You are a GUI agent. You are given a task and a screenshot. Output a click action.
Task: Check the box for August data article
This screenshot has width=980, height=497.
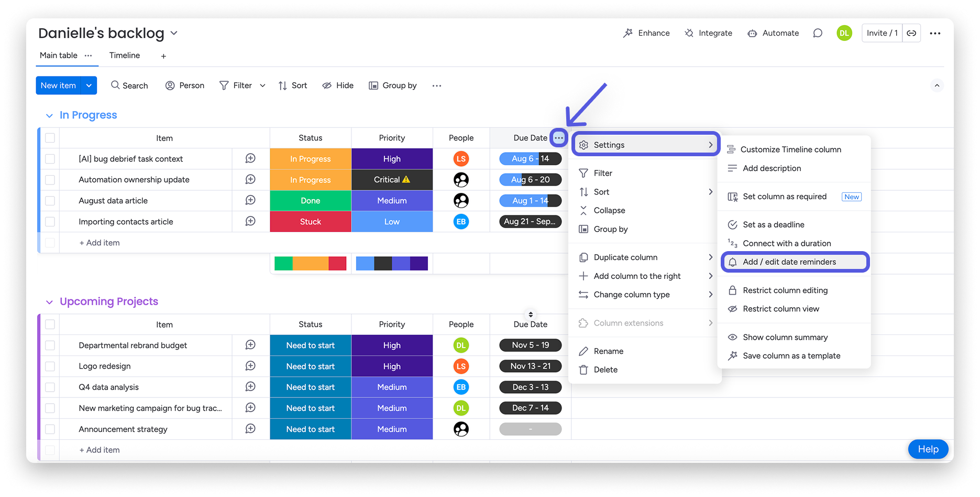50,201
